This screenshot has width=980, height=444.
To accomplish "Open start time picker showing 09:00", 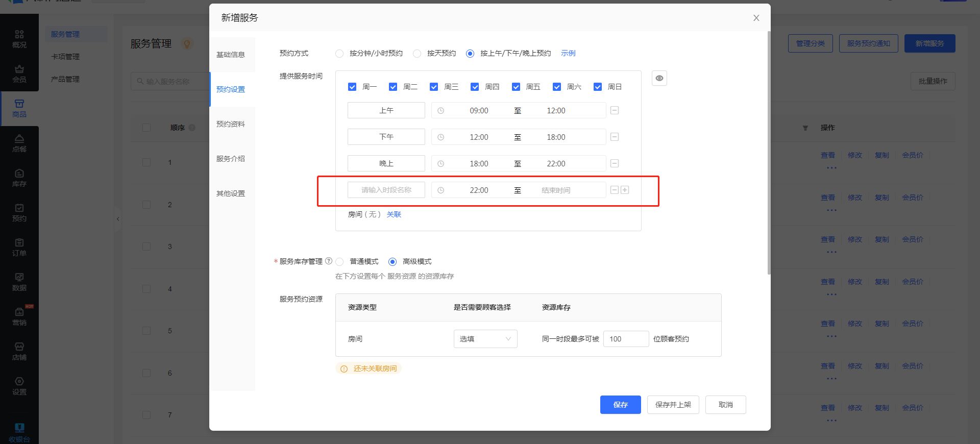I will [x=479, y=110].
